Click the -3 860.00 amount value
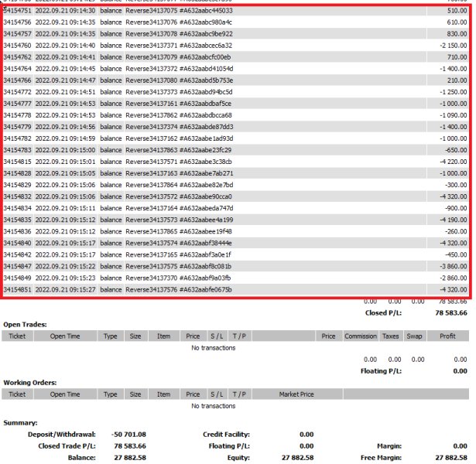 pyautogui.click(x=454, y=266)
